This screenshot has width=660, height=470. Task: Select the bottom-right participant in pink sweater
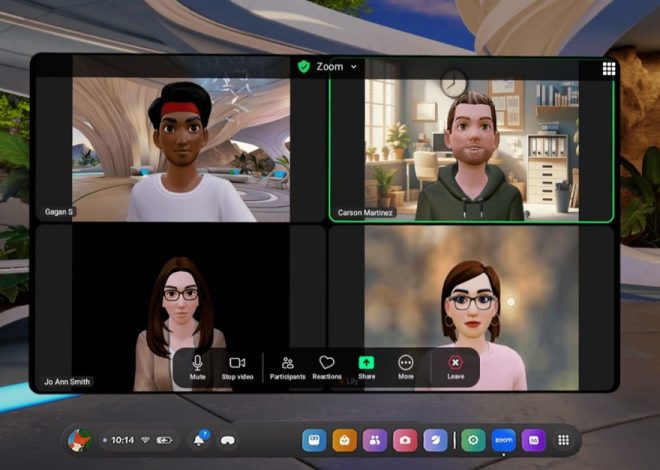pyautogui.click(x=471, y=309)
